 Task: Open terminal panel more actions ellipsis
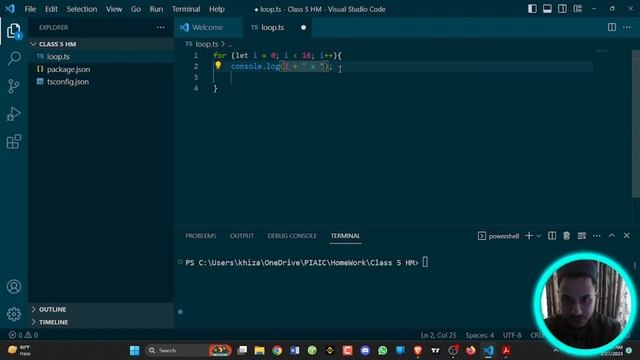click(597, 236)
